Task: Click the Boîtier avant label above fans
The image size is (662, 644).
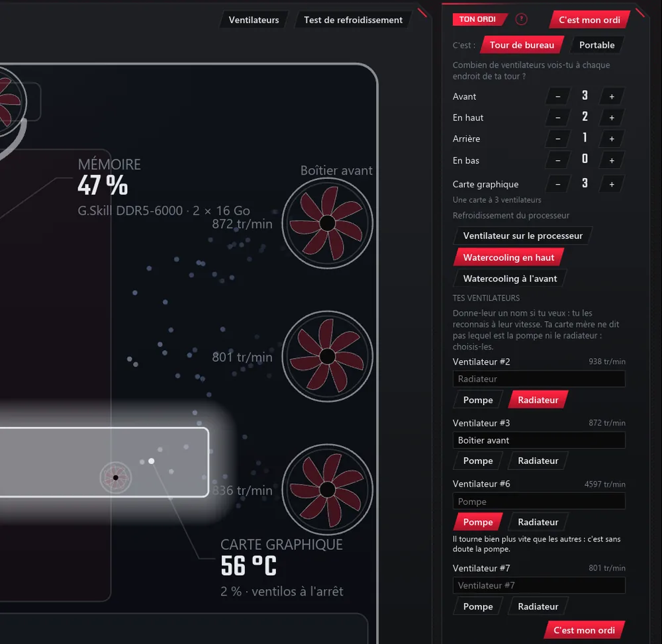Action: (336, 171)
